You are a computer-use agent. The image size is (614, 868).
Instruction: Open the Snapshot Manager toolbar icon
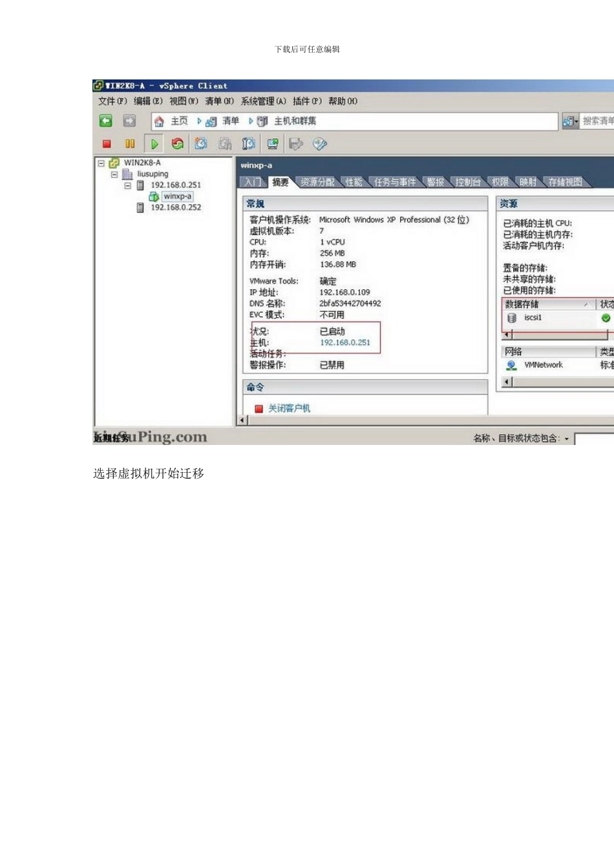249,143
